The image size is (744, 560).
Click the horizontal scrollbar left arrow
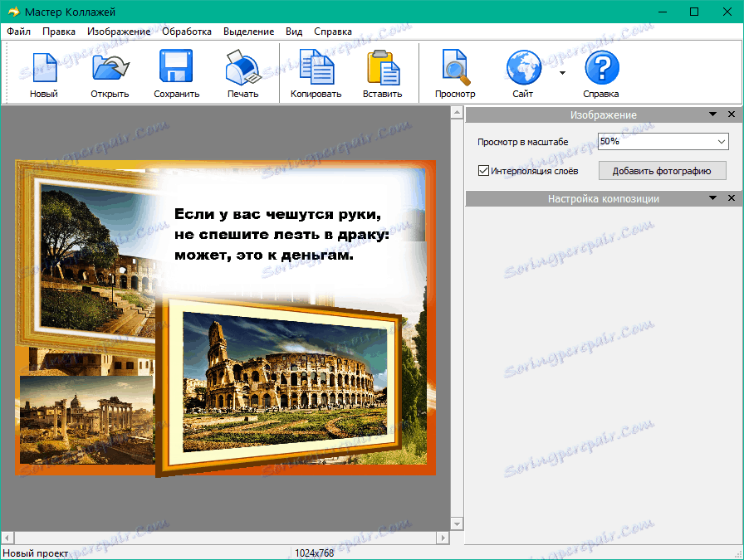7,538
